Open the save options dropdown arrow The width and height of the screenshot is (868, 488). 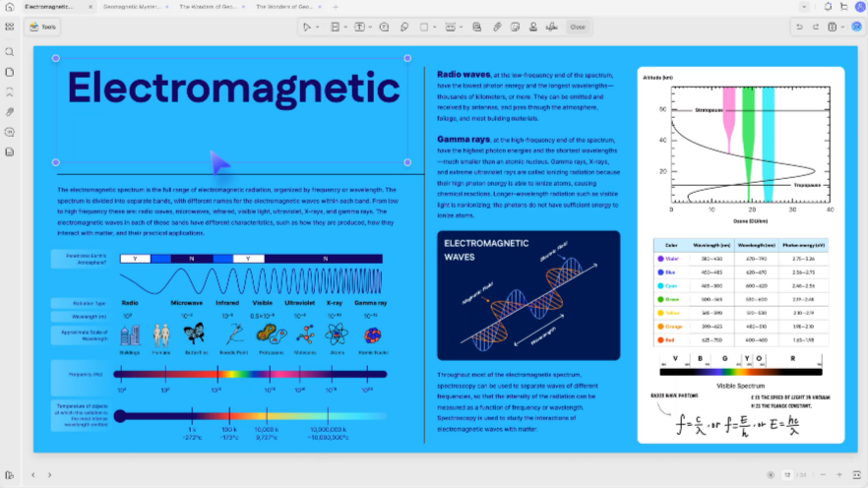pos(842,28)
